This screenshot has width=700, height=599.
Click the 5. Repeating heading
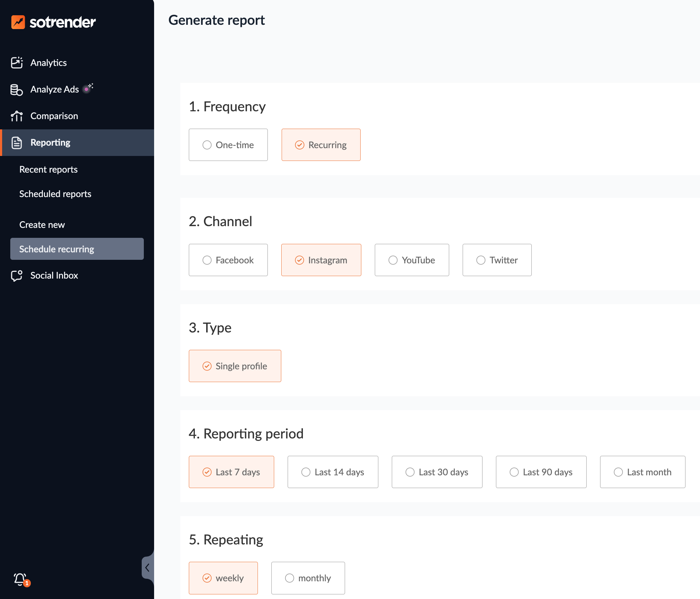[226, 540]
